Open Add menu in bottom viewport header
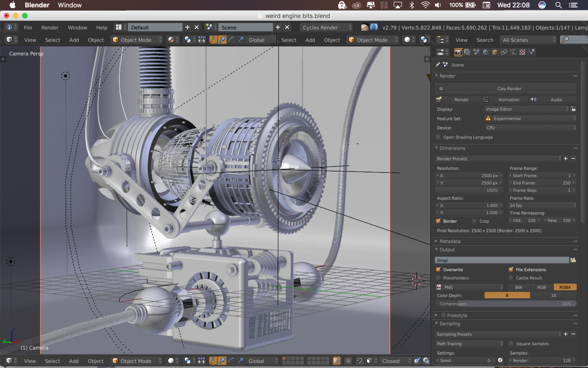This screenshot has width=588, height=368. click(x=74, y=361)
